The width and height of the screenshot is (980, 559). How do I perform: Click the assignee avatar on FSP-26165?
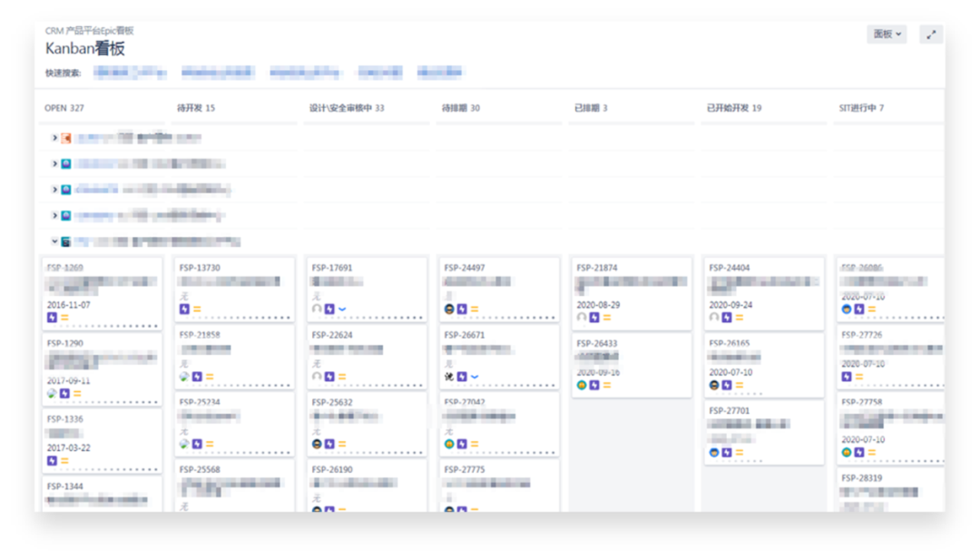coord(714,385)
